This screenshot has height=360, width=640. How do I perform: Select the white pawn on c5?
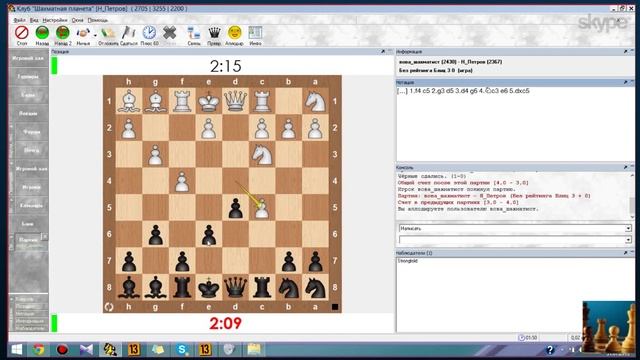pos(262,207)
